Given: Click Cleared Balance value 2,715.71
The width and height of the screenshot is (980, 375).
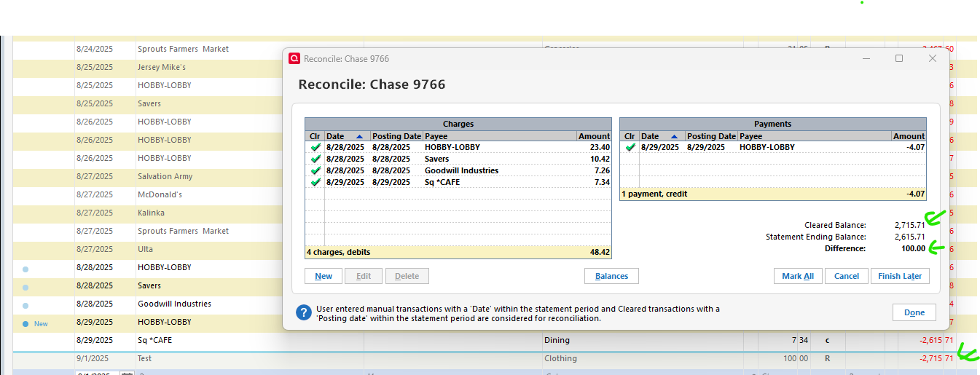Looking at the screenshot, I should point(910,225).
